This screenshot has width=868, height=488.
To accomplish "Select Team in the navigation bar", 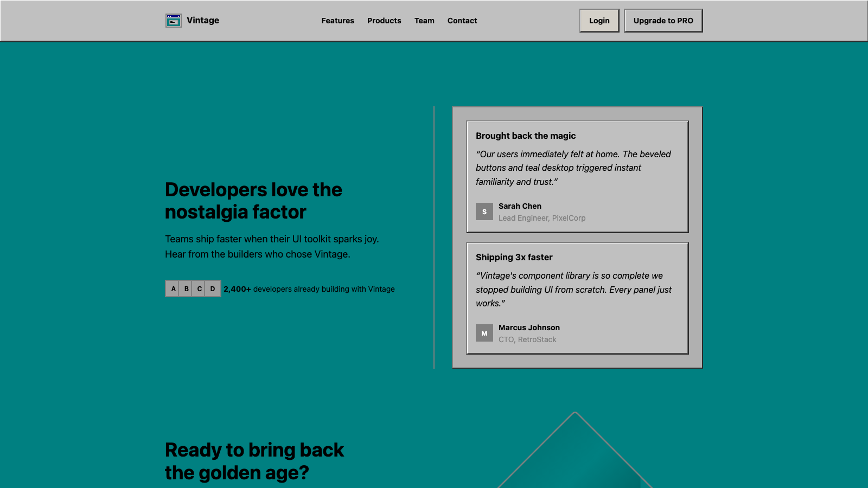I will 424,21.
